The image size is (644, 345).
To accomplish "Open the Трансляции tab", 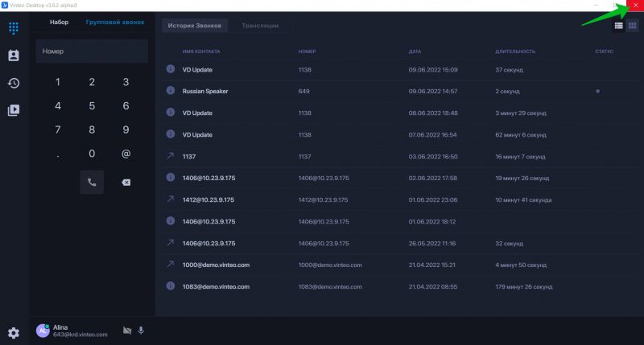I will tap(260, 26).
